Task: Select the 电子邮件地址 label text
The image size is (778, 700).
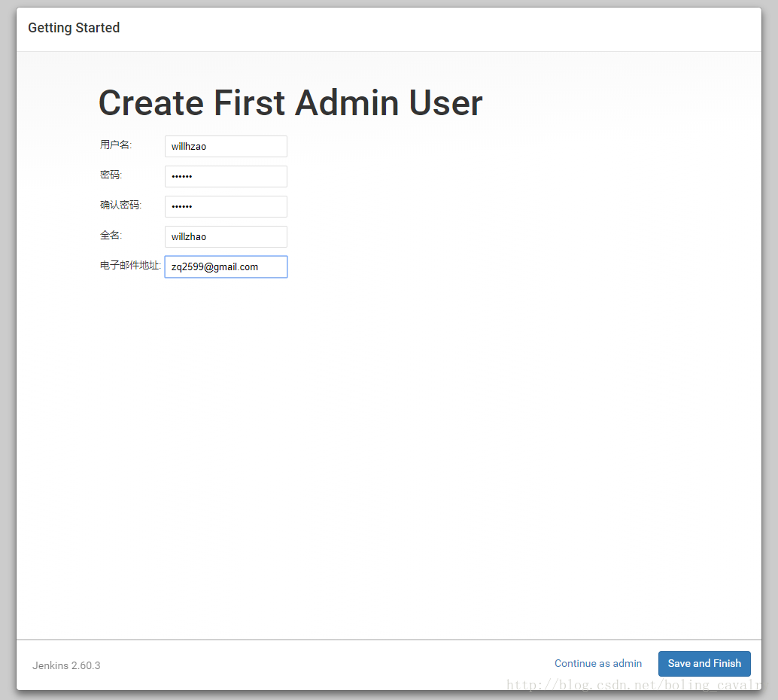Action: (x=130, y=265)
